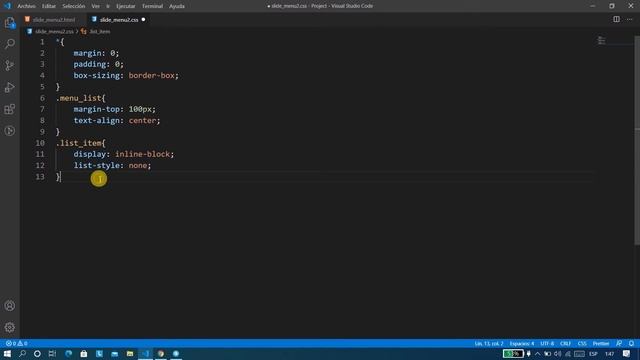Click Prettier in the status bar

click(x=601, y=343)
